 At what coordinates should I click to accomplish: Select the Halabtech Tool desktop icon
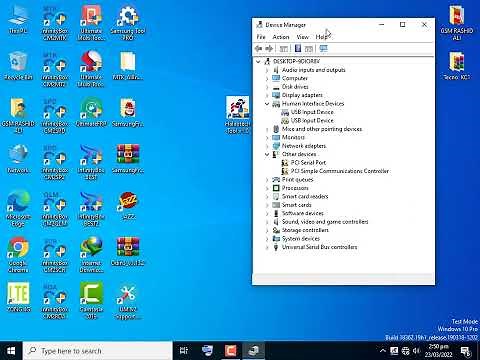237,115
